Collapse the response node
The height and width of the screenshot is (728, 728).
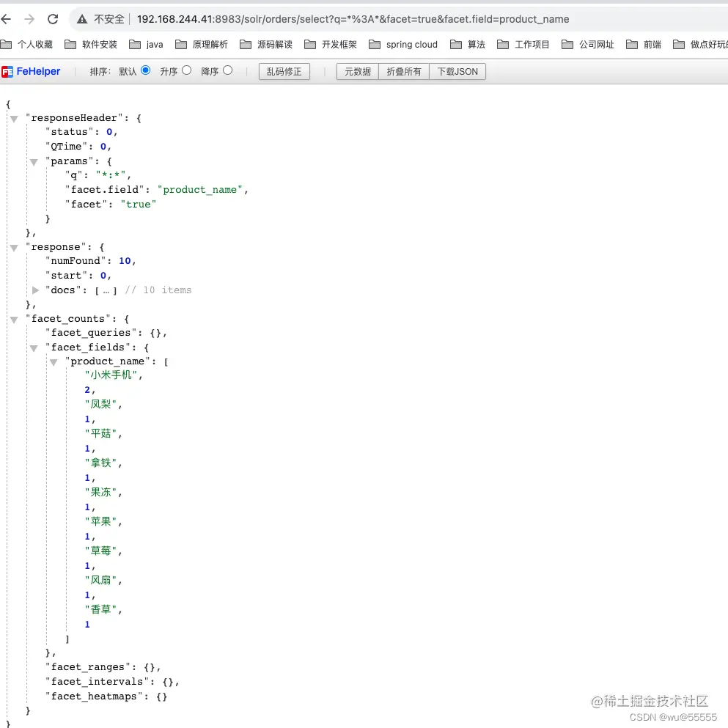coord(15,248)
